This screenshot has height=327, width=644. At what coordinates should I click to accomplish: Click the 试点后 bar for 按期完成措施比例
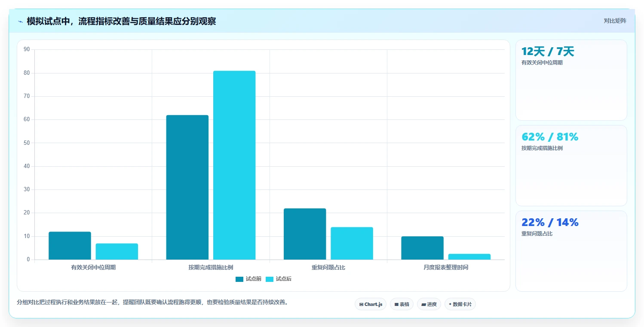[x=234, y=165]
